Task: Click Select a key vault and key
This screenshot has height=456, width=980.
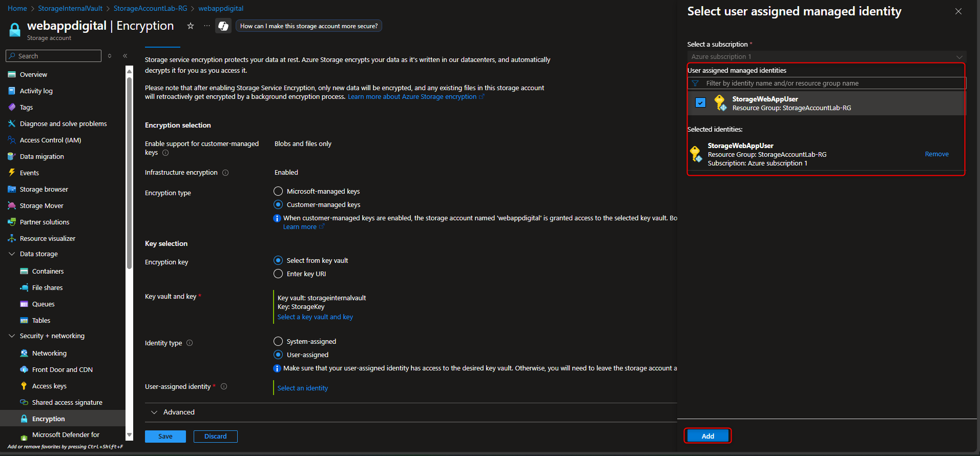Action: [315, 317]
